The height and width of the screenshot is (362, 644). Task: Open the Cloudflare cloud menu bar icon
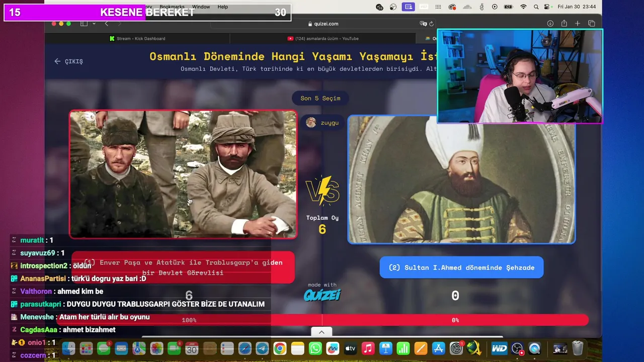tap(467, 7)
